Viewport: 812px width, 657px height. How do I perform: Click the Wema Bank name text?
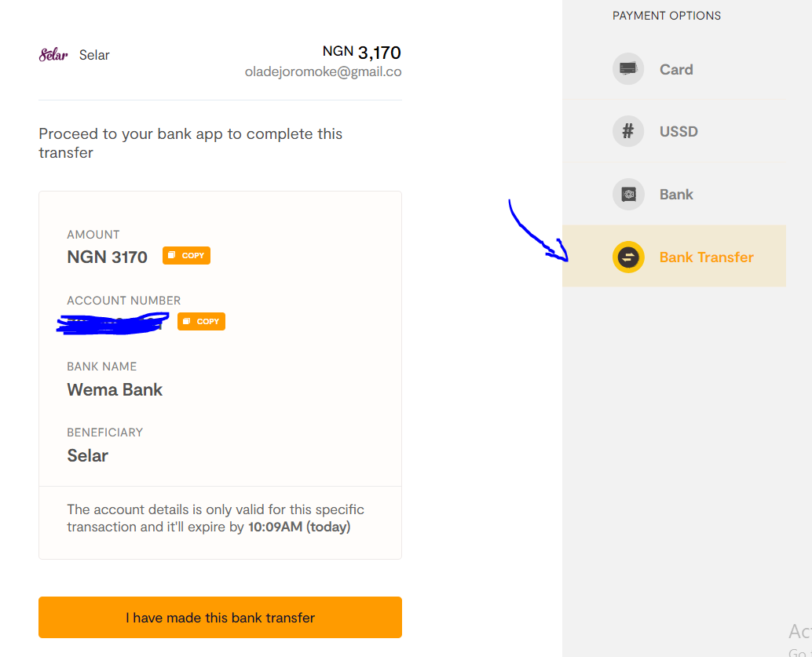tap(115, 390)
